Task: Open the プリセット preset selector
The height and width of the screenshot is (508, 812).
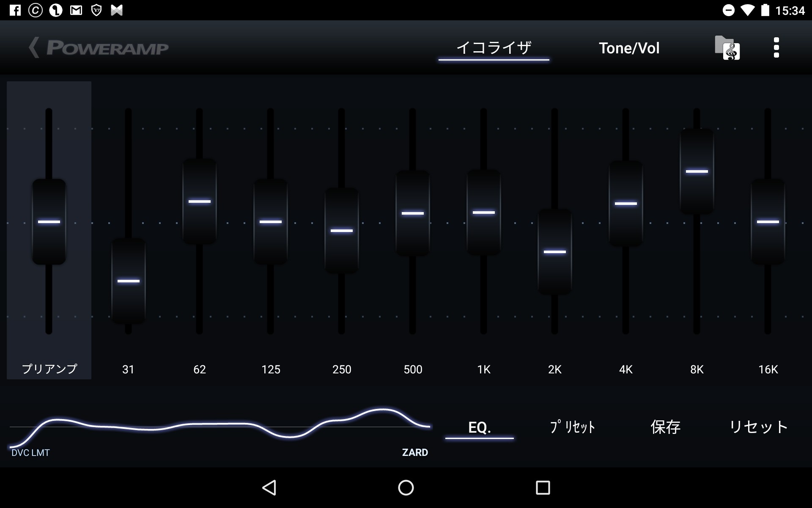Action: pyautogui.click(x=572, y=428)
